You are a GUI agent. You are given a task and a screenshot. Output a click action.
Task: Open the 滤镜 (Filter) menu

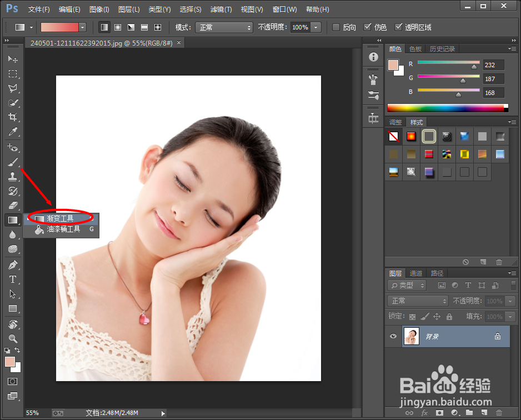221,9
